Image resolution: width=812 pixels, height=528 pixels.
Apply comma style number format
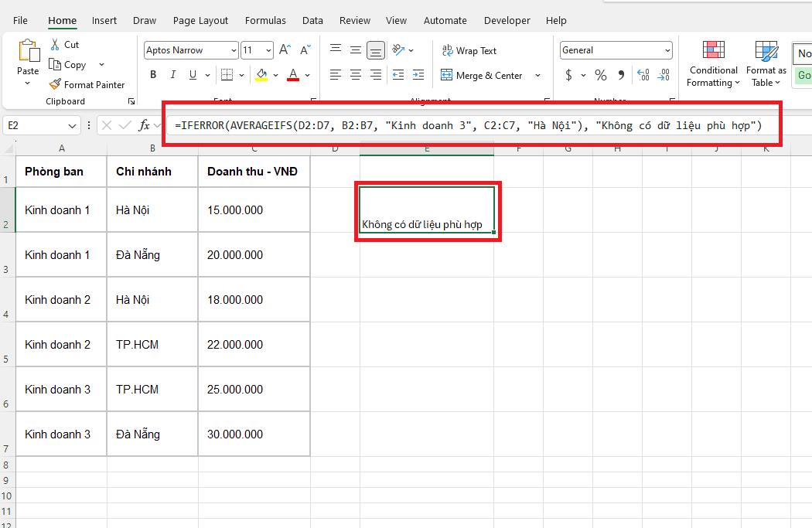coord(621,75)
